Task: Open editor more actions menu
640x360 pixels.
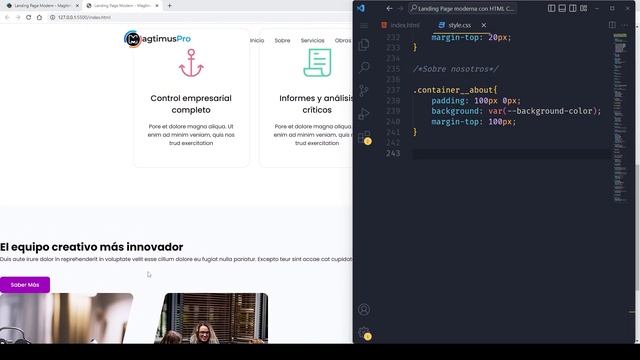Action: click(625, 25)
